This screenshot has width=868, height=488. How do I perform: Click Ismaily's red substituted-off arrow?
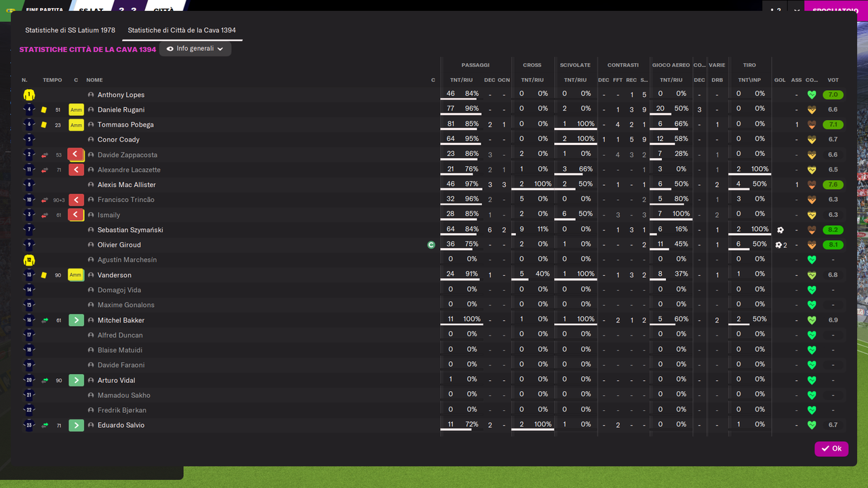(x=75, y=215)
